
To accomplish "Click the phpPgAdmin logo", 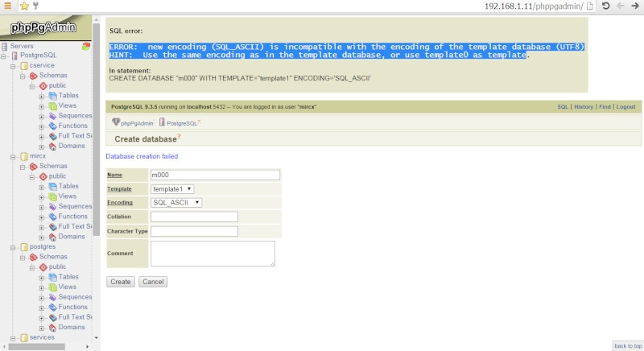I will 43,27.
